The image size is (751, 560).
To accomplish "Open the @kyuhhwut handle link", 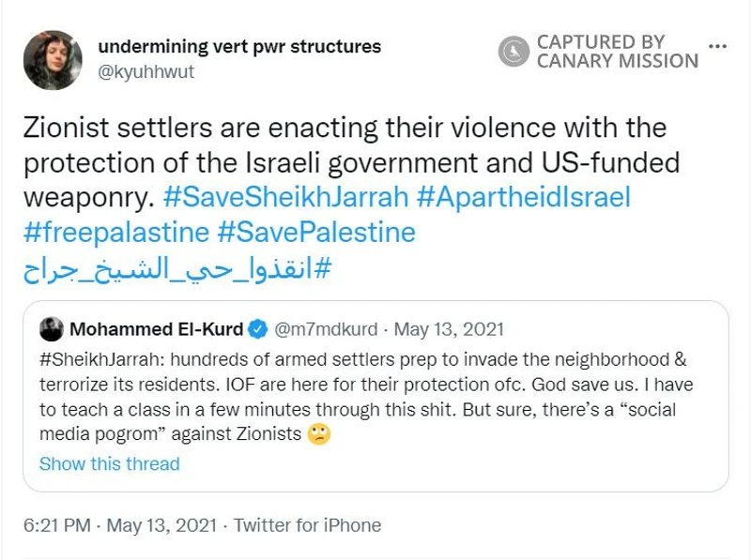I will click(146, 72).
